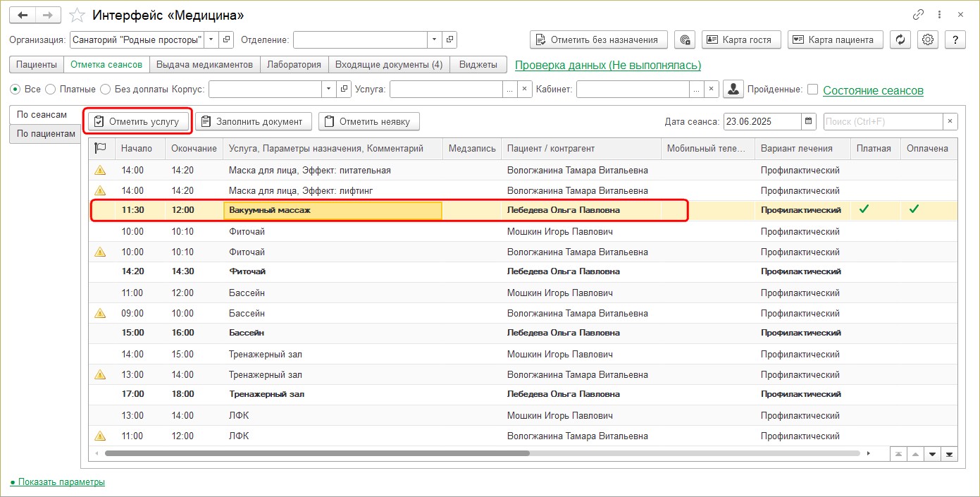Click the refresh icon button
Image resolution: width=980 pixels, height=497 pixels.
900,39
